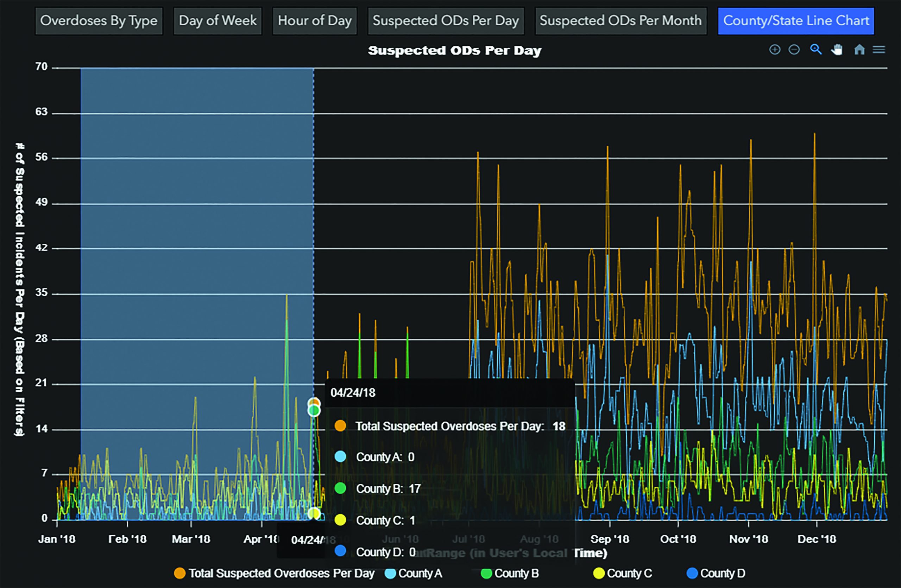Click the zoom in plus icon
The image size is (901, 588).
tap(775, 50)
